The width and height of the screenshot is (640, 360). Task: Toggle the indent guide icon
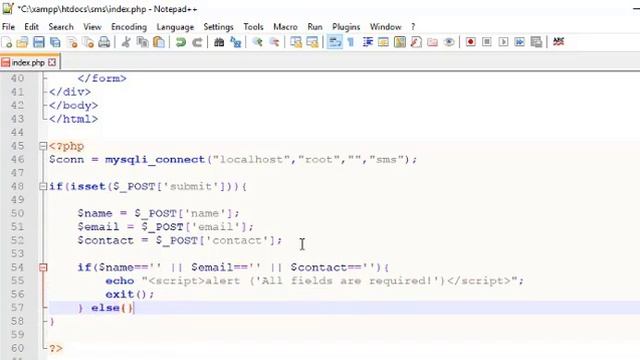[x=367, y=42]
